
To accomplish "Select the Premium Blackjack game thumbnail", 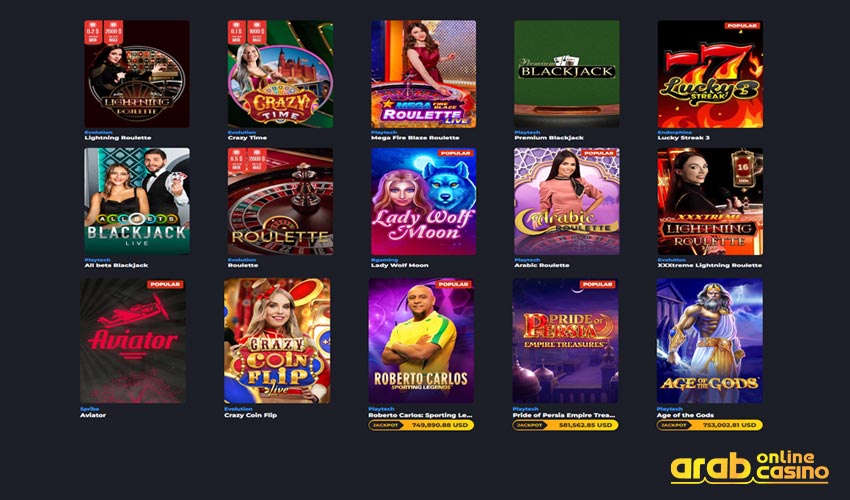I will (x=566, y=74).
